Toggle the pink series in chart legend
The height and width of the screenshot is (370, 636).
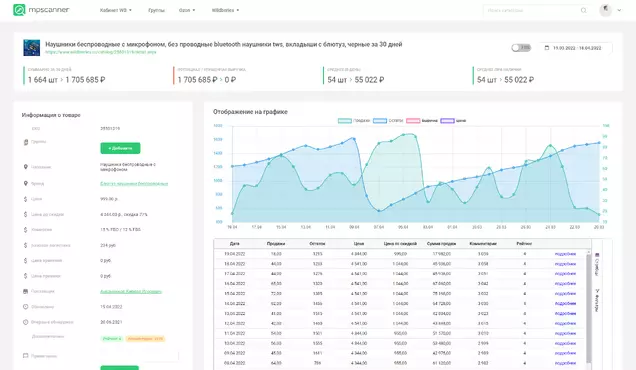(x=422, y=120)
